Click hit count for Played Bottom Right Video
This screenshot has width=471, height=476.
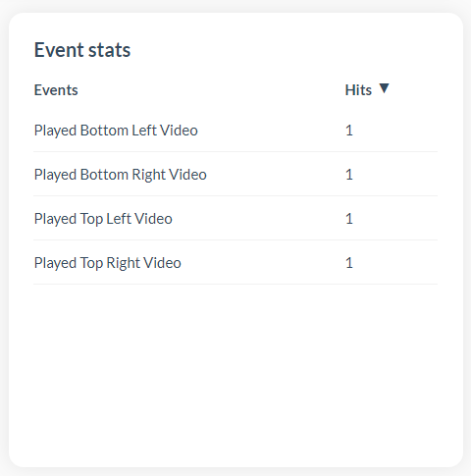click(349, 175)
